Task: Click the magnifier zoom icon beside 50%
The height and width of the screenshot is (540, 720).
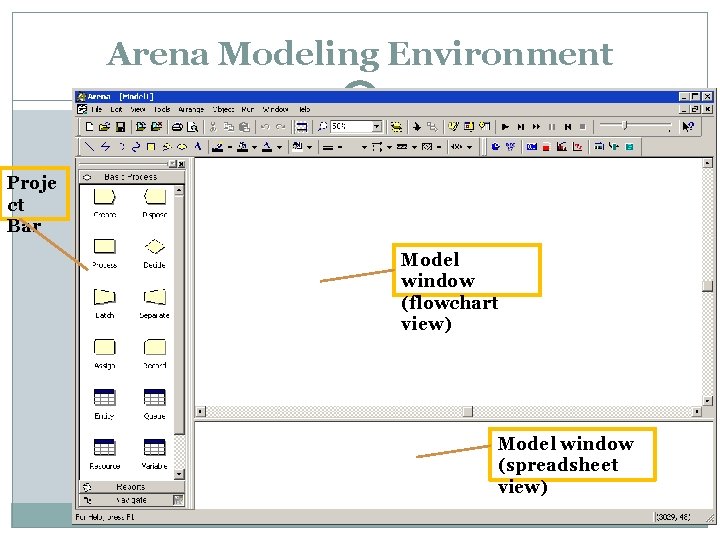Action: tap(322, 126)
